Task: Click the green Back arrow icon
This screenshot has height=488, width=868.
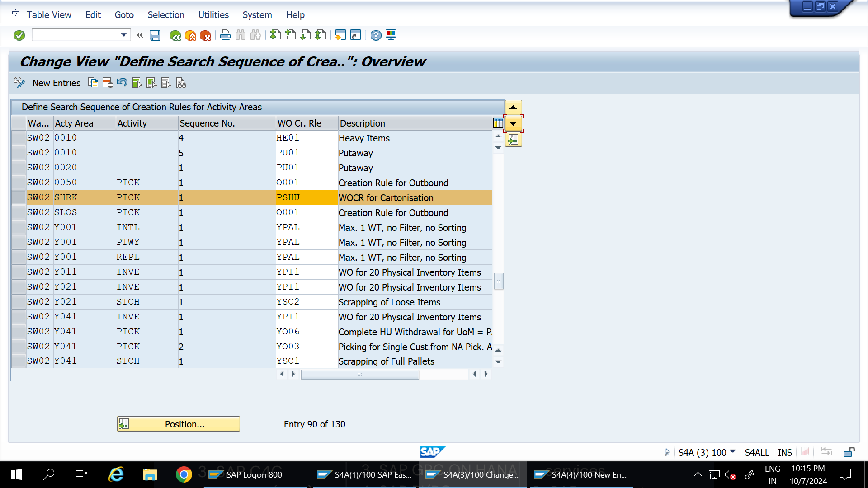Action: (175, 35)
